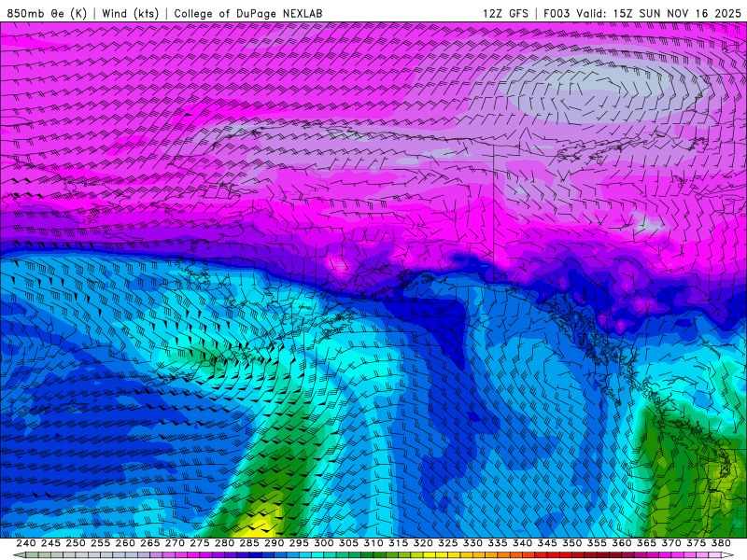Image resolution: width=747 pixels, height=560 pixels.
Task: Click the "College of DuPage NEXLAB" credit
Action: pyautogui.click(x=247, y=13)
